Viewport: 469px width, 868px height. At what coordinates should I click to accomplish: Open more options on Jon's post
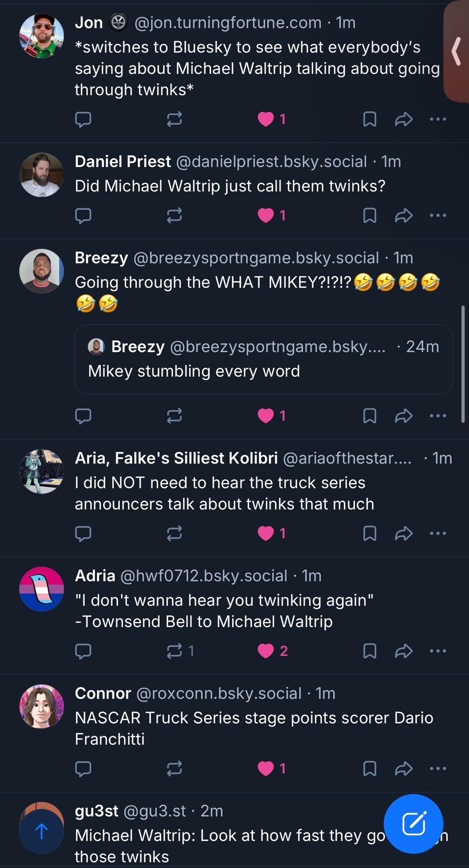tap(438, 119)
